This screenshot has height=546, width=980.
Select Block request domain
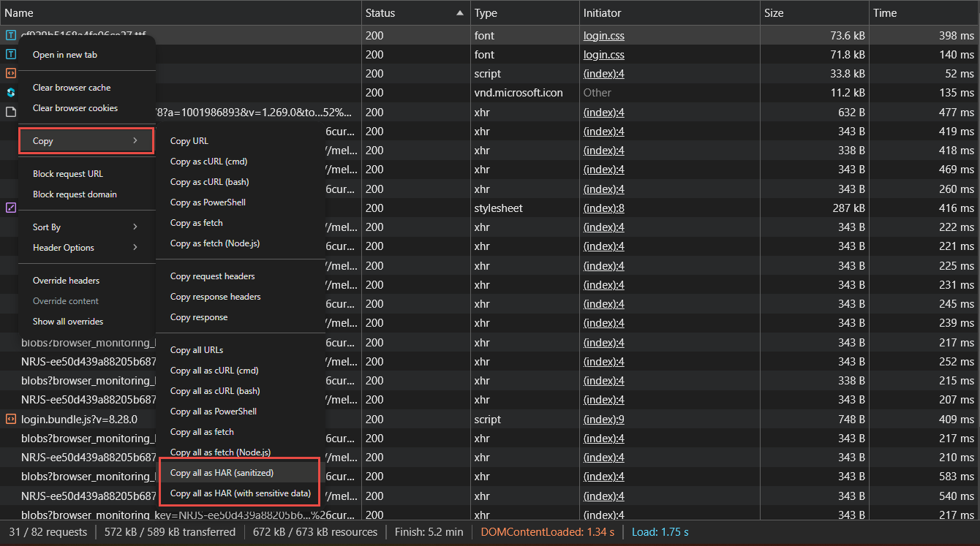click(75, 194)
